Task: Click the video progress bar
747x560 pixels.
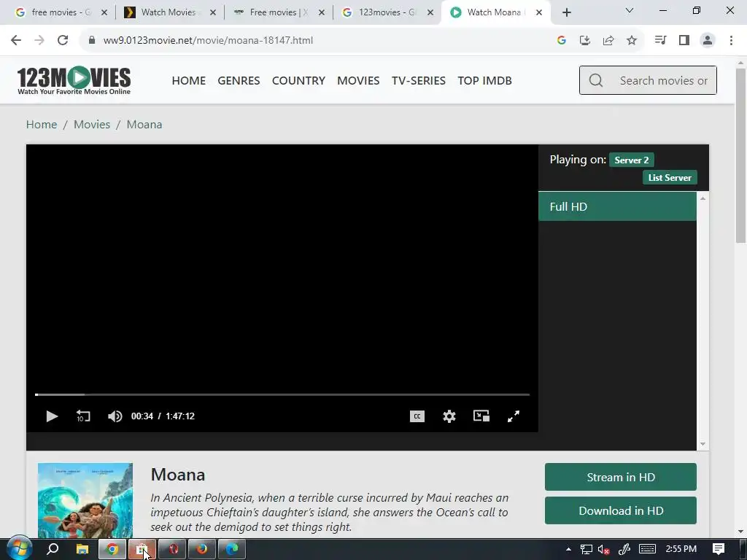Action: click(282, 394)
